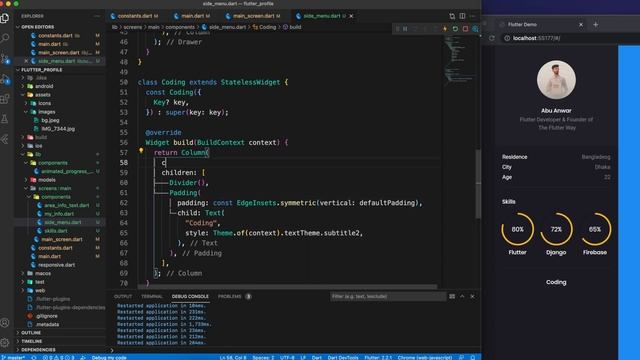Click Dart DevTools in status bar
The height and width of the screenshot is (360, 640).
[x=343, y=358]
